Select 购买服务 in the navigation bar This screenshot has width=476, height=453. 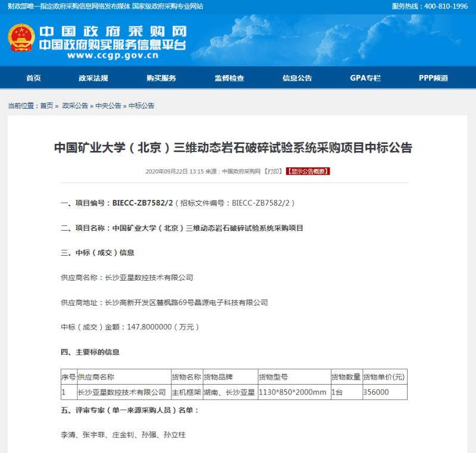(161, 78)
